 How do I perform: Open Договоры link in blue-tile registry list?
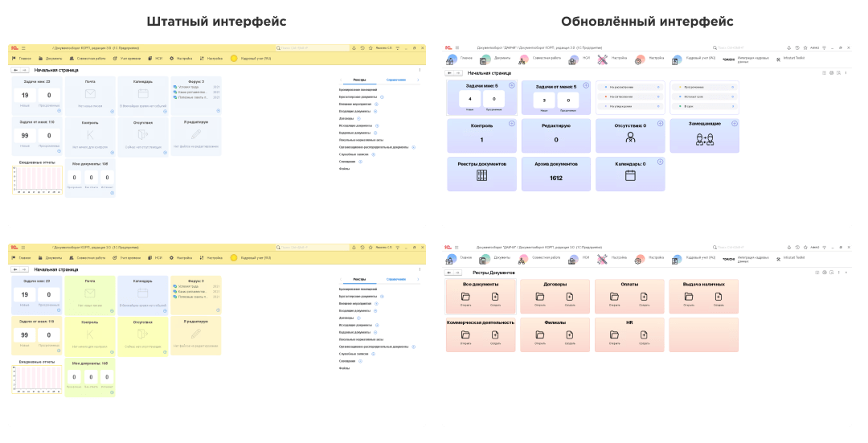(x=346, y=118)
